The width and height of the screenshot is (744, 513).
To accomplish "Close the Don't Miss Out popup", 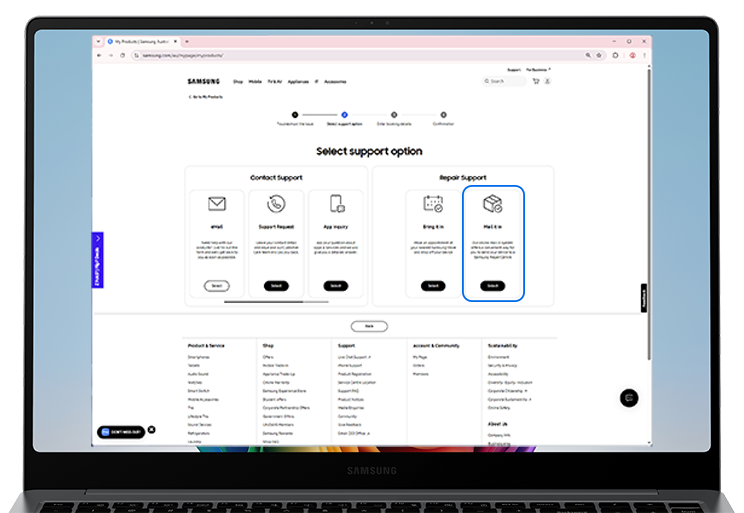I will 152,430.
